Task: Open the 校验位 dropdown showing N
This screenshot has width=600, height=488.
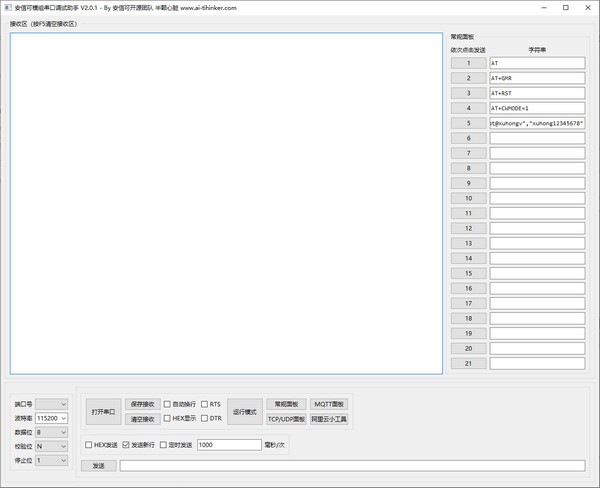Action: [52, 446]
